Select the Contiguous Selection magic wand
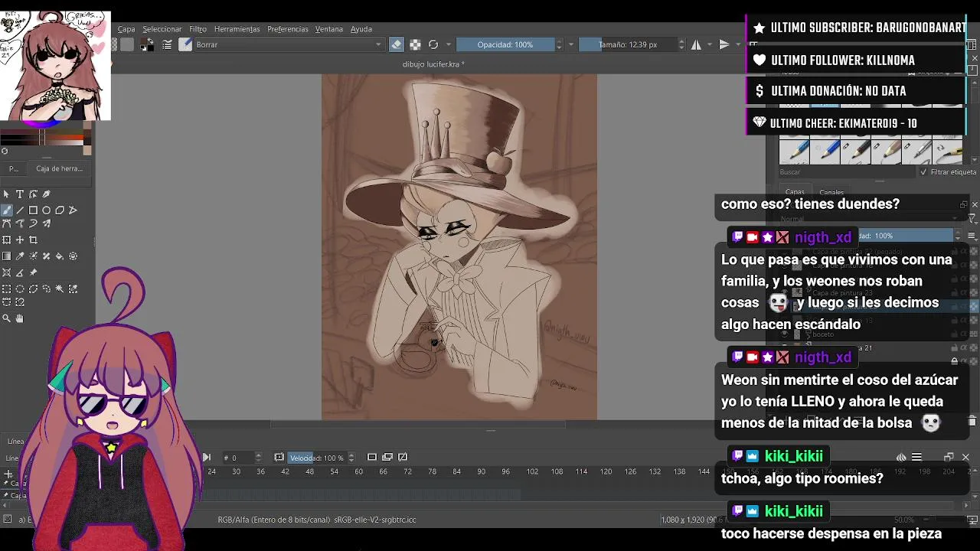This screenshot has width=980, height=551. click(60, 289)
